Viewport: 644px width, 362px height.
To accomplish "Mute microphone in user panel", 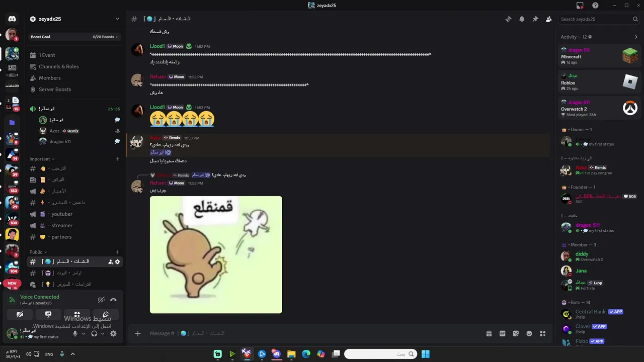I will 75,333.
